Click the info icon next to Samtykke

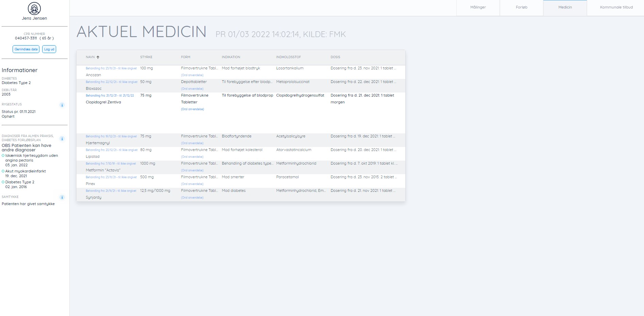(62, 197)
